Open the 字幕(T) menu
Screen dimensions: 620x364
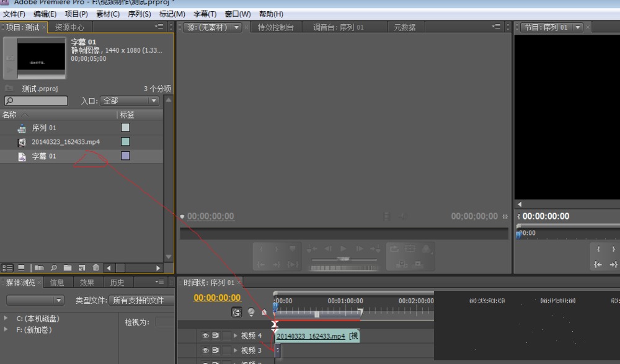(x=205, y=14)
